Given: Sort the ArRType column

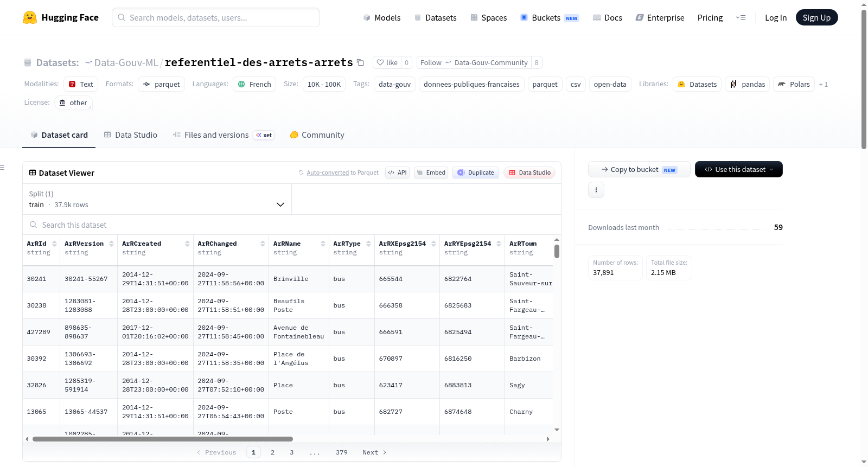Looking at the screenshot, I should point(368,244).
